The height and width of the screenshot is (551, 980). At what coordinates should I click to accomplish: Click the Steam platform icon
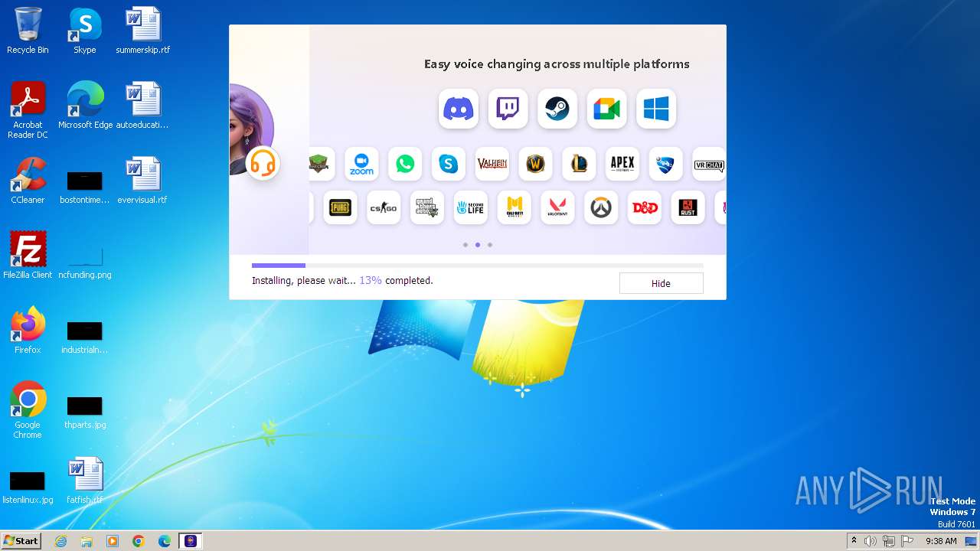coord(557,109)
